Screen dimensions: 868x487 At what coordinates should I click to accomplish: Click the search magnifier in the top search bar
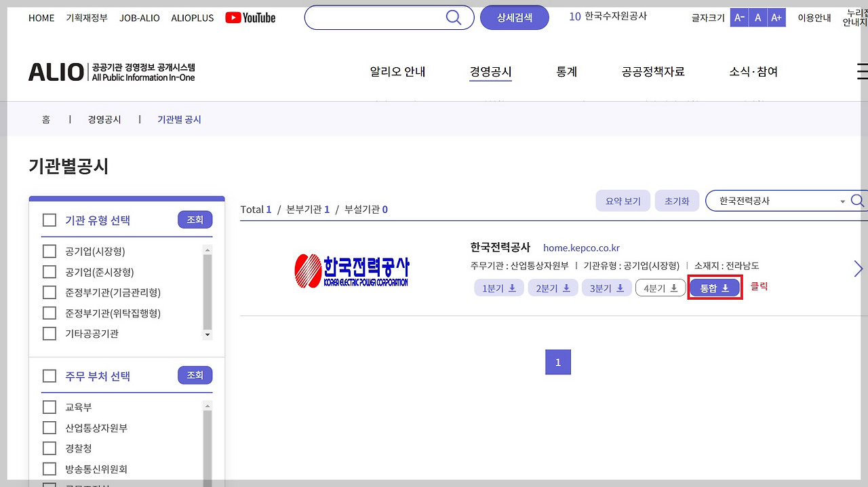(x=453, y=18)
